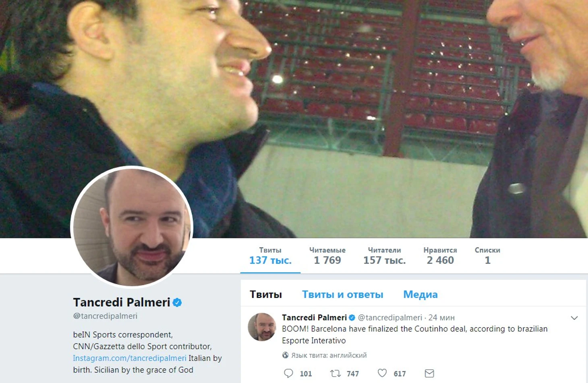
Task: Retweet the Coutinho deal tweet
Action: click(x=335, y=373)
